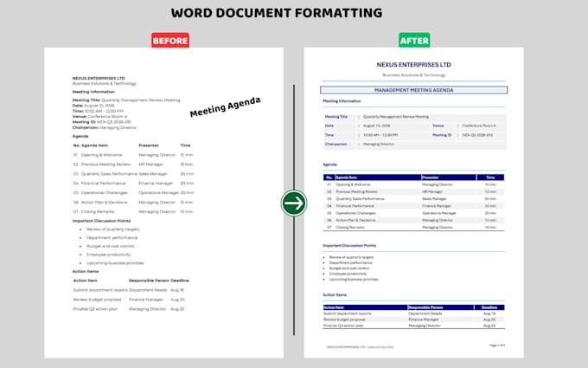Click Action Items heading in Before page
This screenshot has height=368, width=588.
(x=86, y=272)
